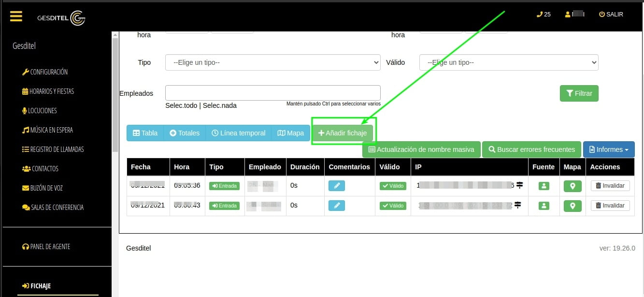The image size is (644, 297).
Task: Click the Selec.todo link
Action: [x=181, y=105]
